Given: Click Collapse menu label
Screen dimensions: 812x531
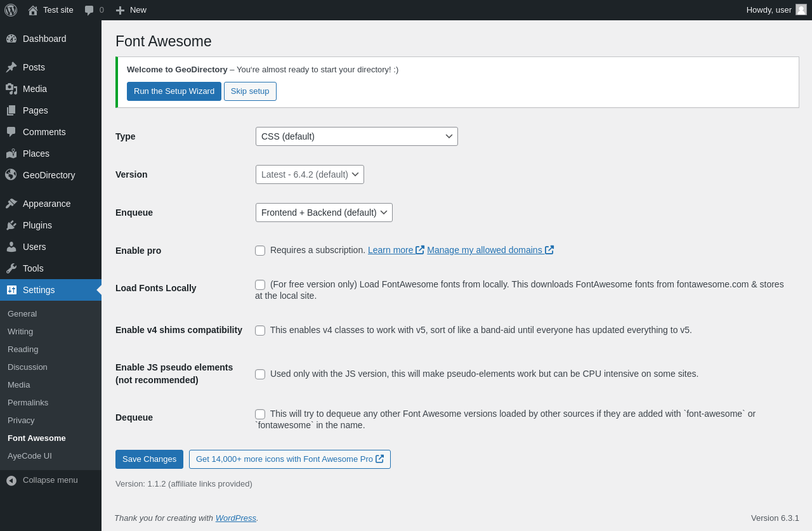Looking at the screenshot, I should [50, 480].
